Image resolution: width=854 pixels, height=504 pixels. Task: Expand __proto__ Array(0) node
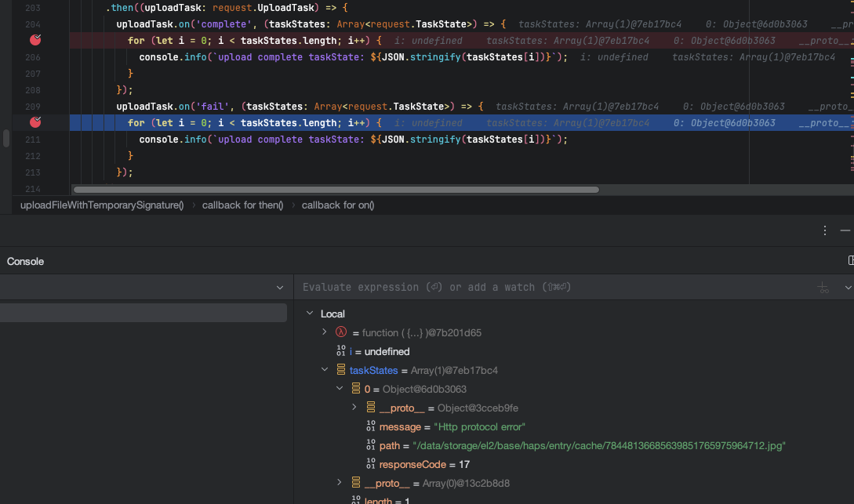pyautogui.click(x=340, y=483)
